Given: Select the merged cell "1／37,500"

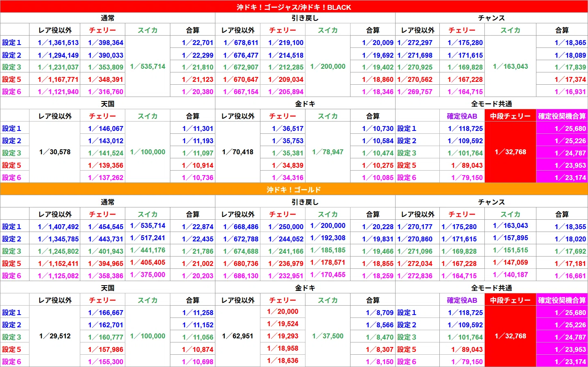Looking at the screenshot, I should click(x=328, y=336).
